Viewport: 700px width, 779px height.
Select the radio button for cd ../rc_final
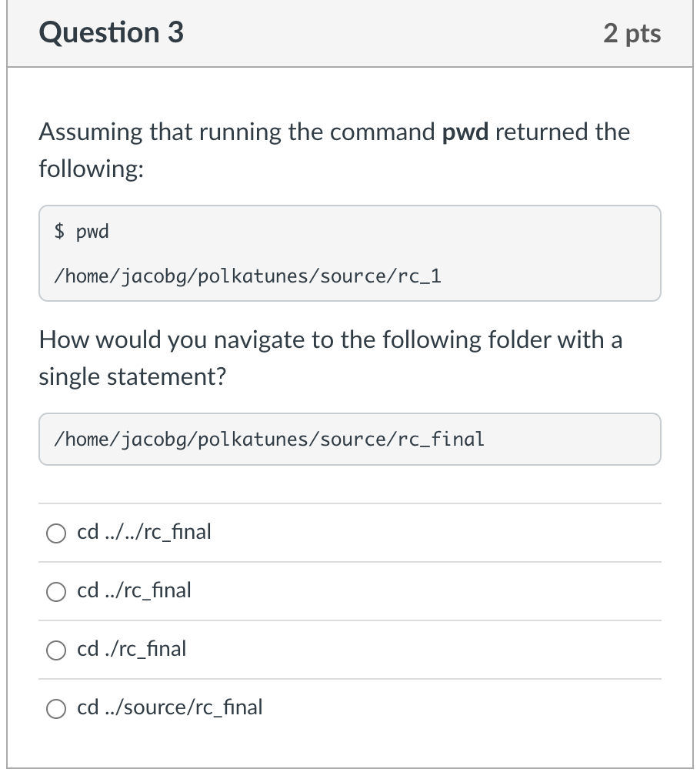pyautogui.click(x=55, y=591)
